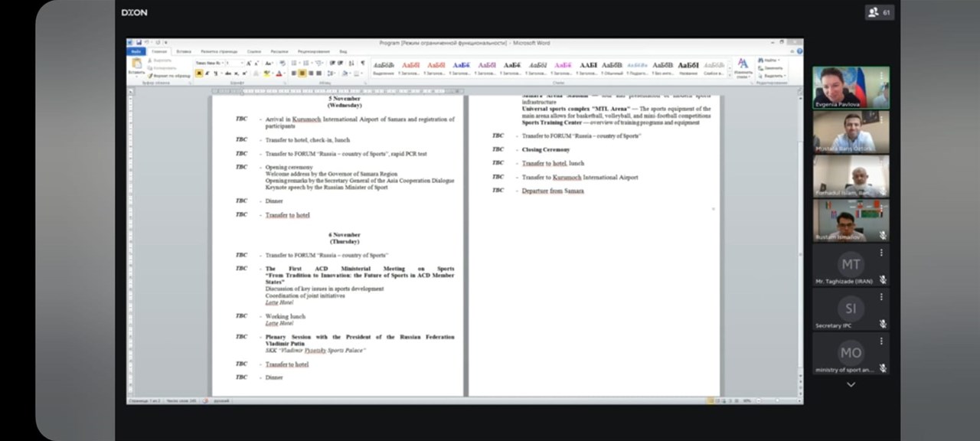Screen dimensions: 980x441
Task: Apply superscript formatting
Action: [x=244, y=73]
